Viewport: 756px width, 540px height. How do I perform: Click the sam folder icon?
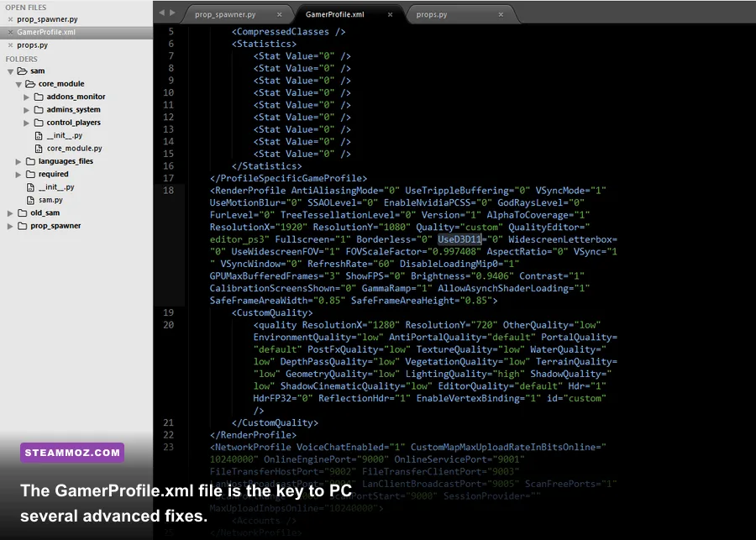coord(22,71)
